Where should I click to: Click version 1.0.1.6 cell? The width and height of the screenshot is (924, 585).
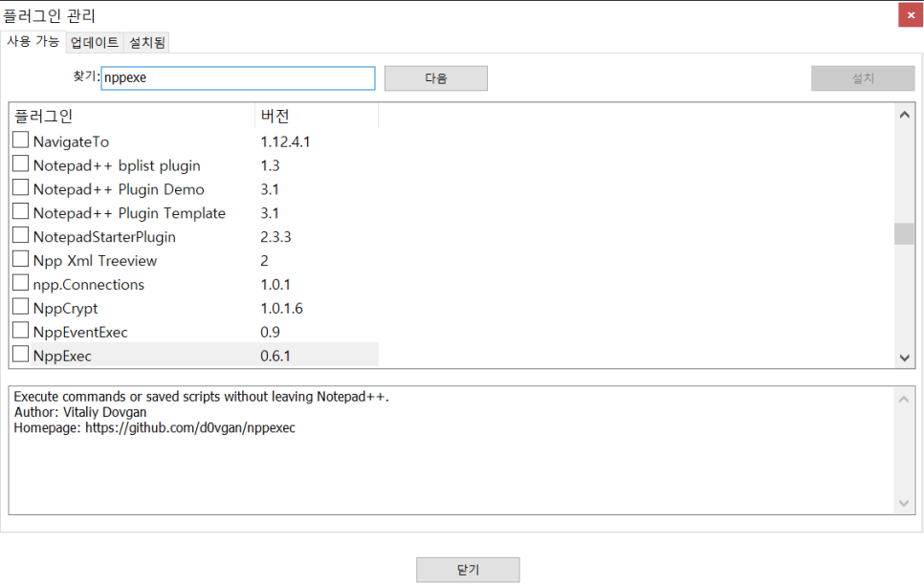(x=281, y=309)
